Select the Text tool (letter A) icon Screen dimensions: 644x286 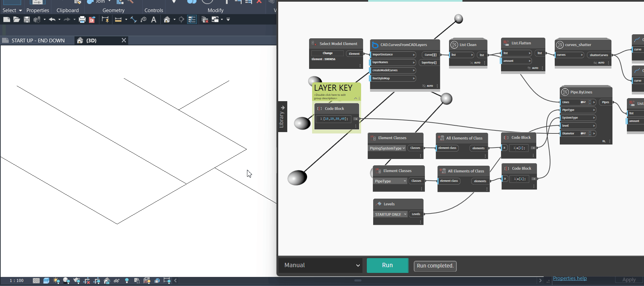154,19
